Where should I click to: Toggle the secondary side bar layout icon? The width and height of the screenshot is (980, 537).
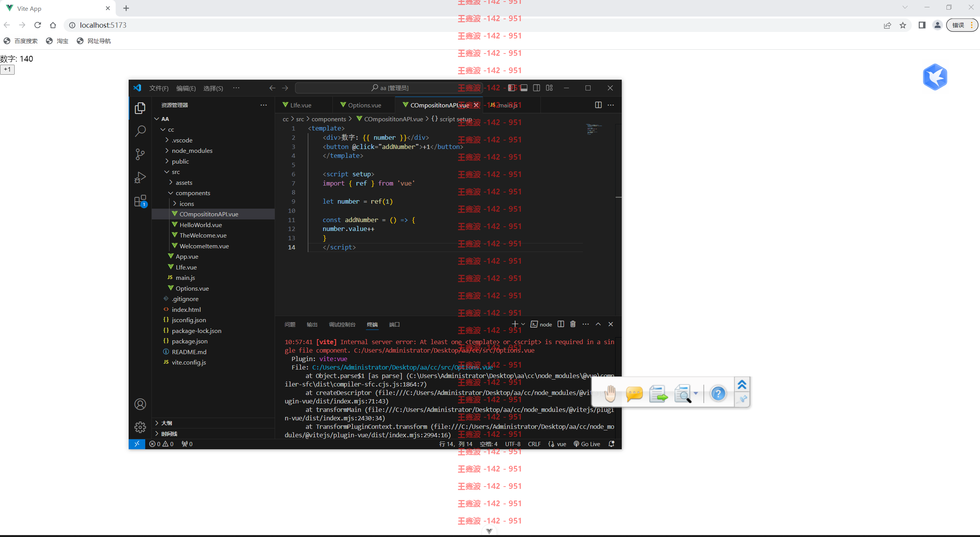[x=537, y=88]
